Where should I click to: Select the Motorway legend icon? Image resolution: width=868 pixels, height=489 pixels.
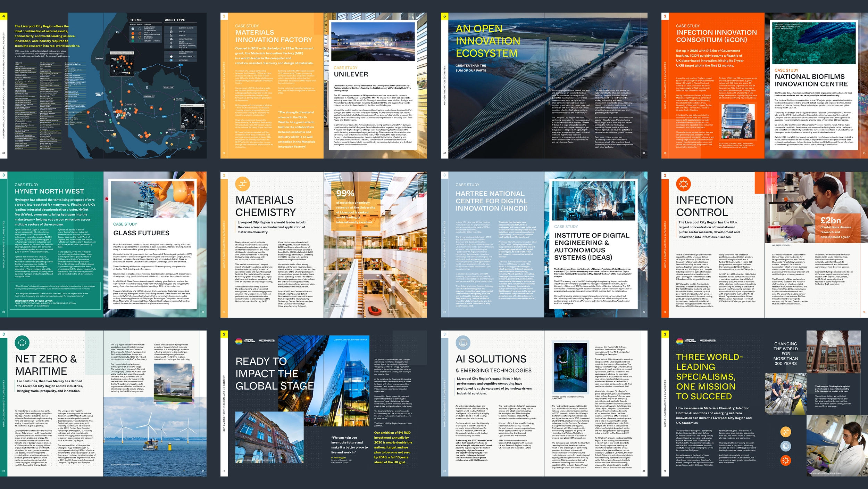pos(171,60)
